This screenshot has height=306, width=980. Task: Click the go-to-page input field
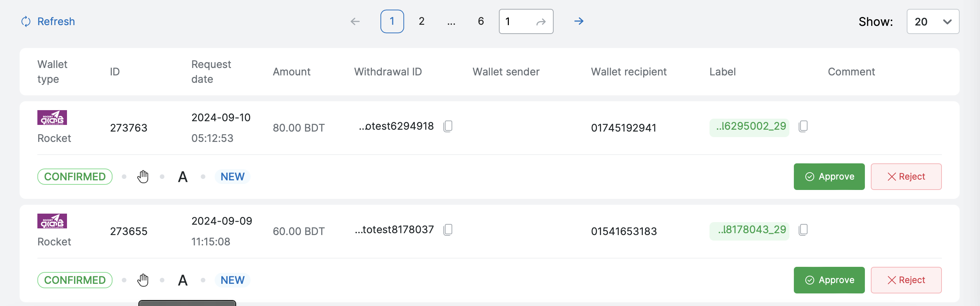tap(516, 21)
